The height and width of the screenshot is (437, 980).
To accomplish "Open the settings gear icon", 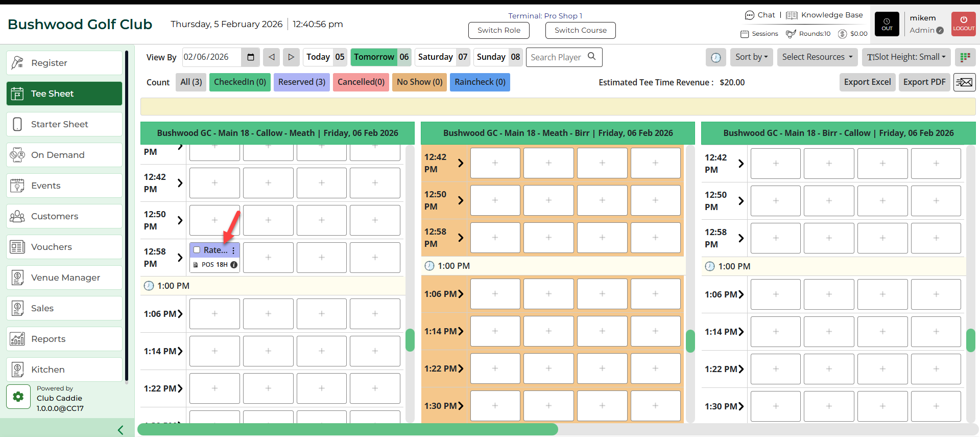I will click(x=18, y=397).
